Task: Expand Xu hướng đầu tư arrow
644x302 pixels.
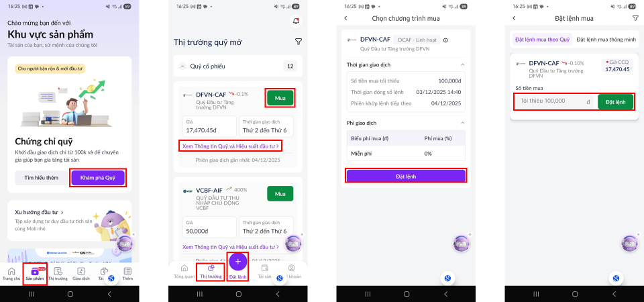Action: tap(62, 213)
